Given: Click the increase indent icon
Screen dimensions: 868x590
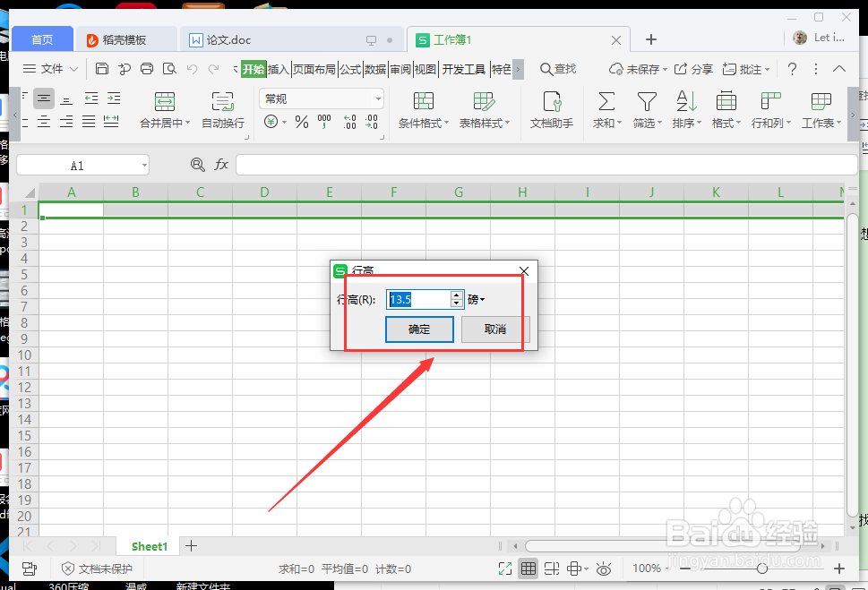Looking at the screenshot, I should [114, 98].
